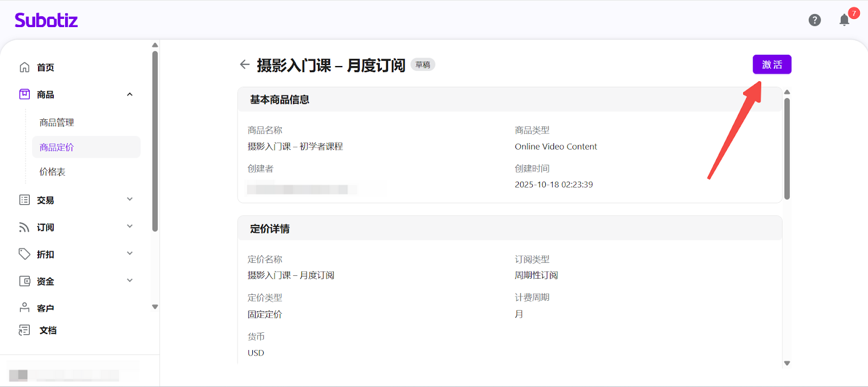The height and width of the screenshot is (387, 868).
Task: Expand the 交易 menu chevron
Action: click(130, 199)
